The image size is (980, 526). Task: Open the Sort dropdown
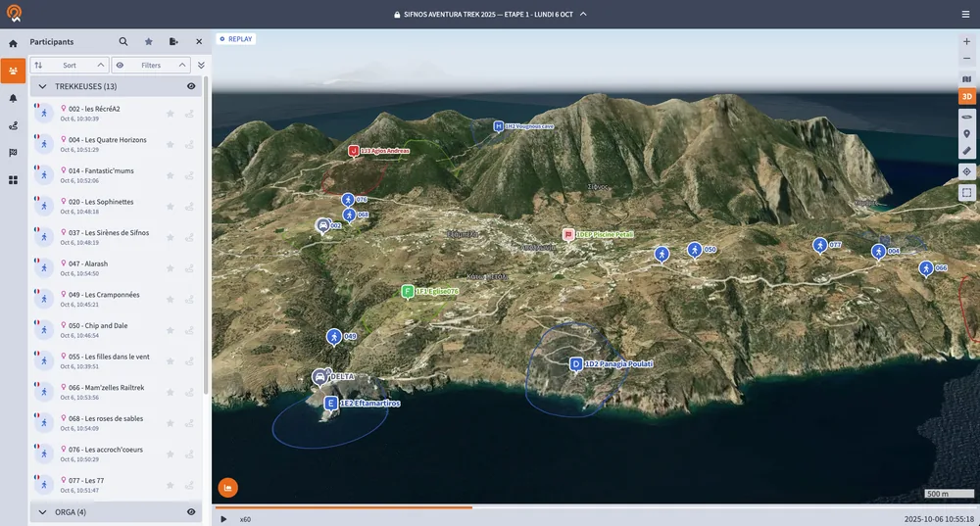point(70,65)
